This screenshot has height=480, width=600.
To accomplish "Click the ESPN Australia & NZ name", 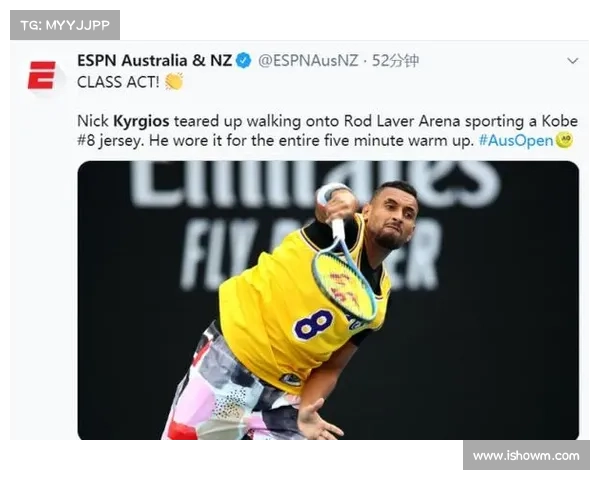I will (154, 60).
